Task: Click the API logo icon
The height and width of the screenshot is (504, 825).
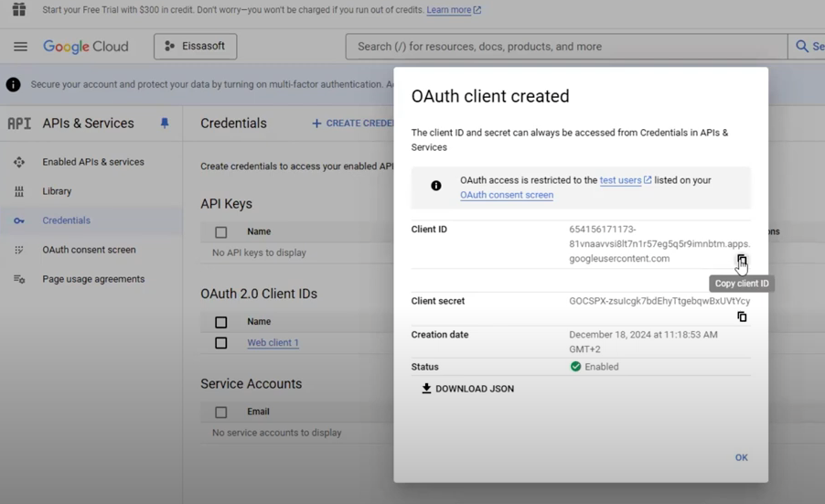Action: pyautogui.click(x=19, y=123)
